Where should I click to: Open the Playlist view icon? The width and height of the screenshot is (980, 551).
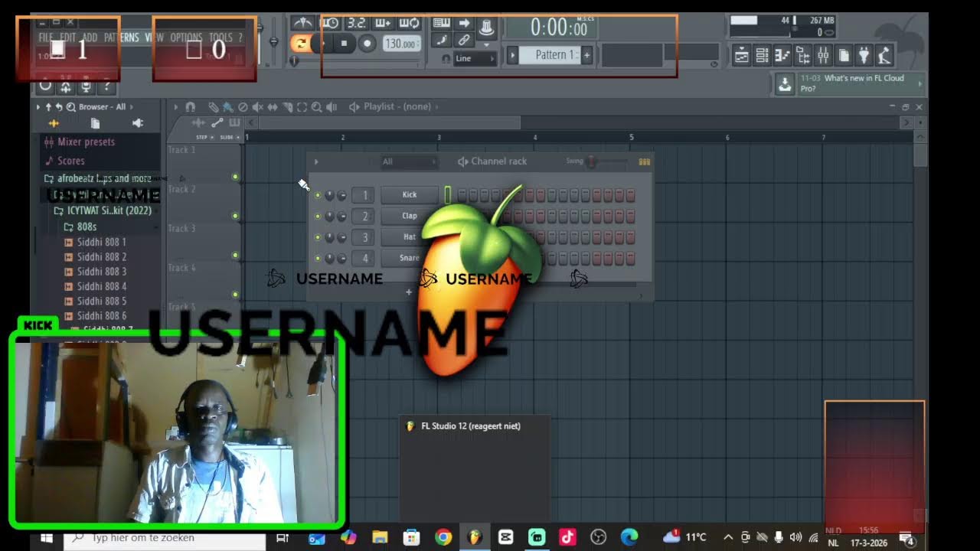741,55
